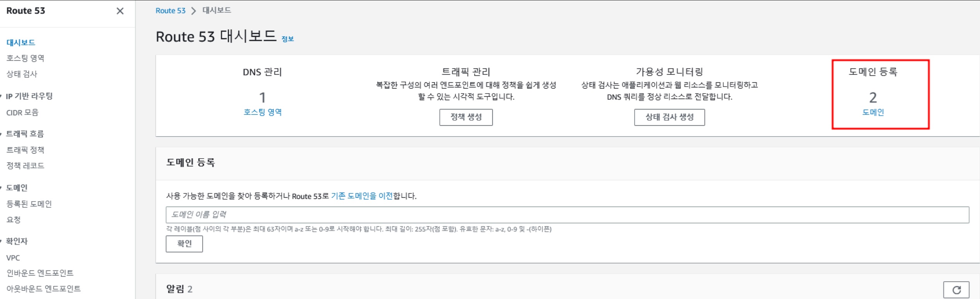Image resolution: width=980 pixels, height=299 pixels.
Task: Select 트래픽 정책 in the sidebar
Action: coord(26,150)
